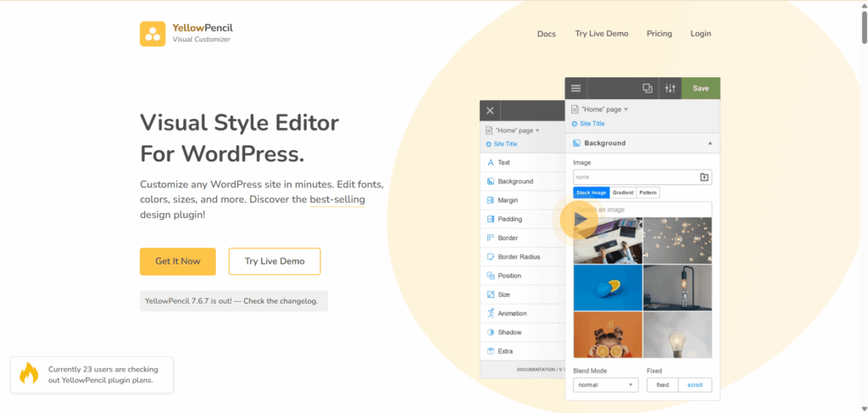Click the image folder upload icon
Viewport: 868px width, 413px height.
704,177
